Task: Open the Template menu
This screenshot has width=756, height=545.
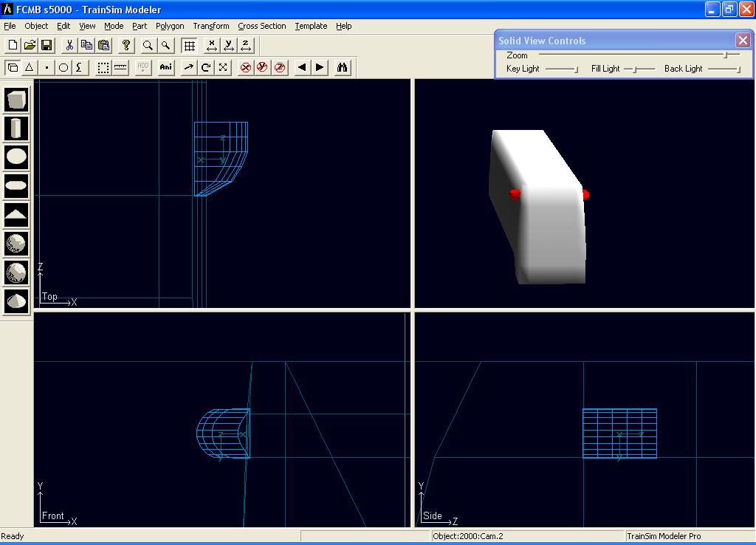Action: [311, 26]
